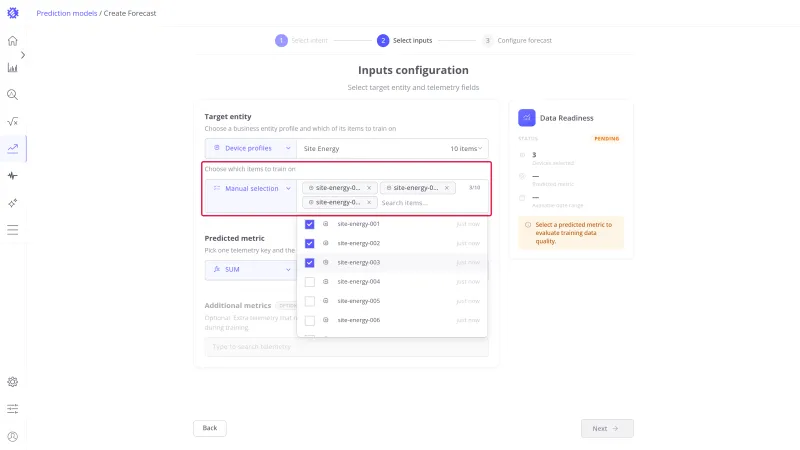Uncheck site-energy-001 checkbox
The image size is (800, 450).
(x=310, y=224)
